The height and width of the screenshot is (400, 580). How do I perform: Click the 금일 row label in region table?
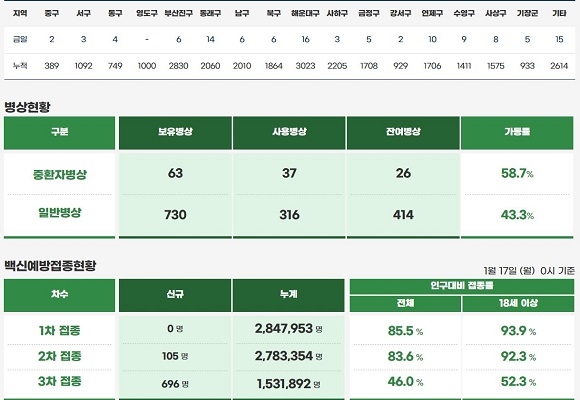point(20,39)
